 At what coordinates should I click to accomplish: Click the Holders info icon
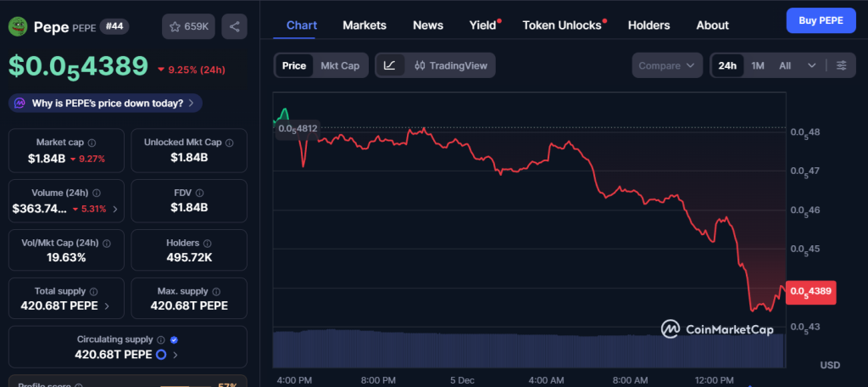[207, 243]
